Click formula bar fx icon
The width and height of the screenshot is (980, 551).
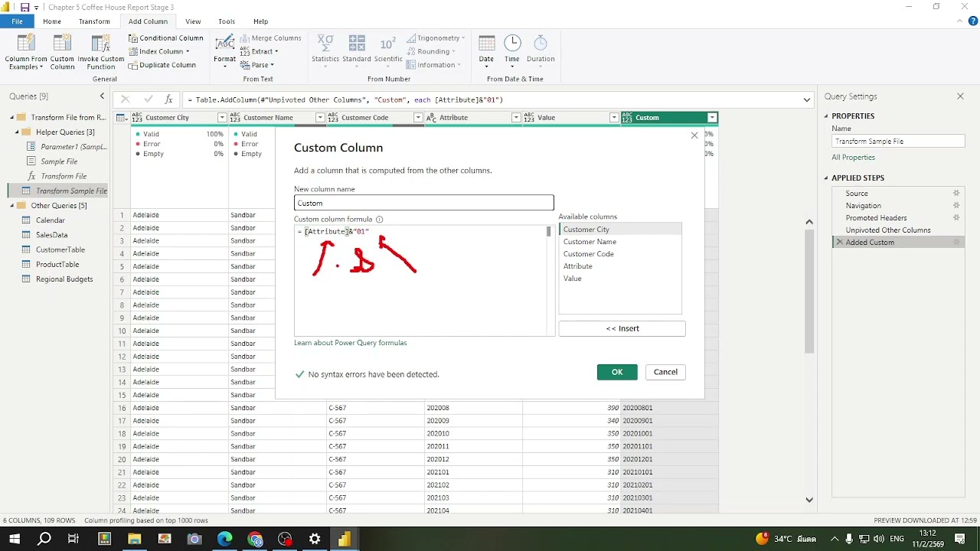[169, 99]
